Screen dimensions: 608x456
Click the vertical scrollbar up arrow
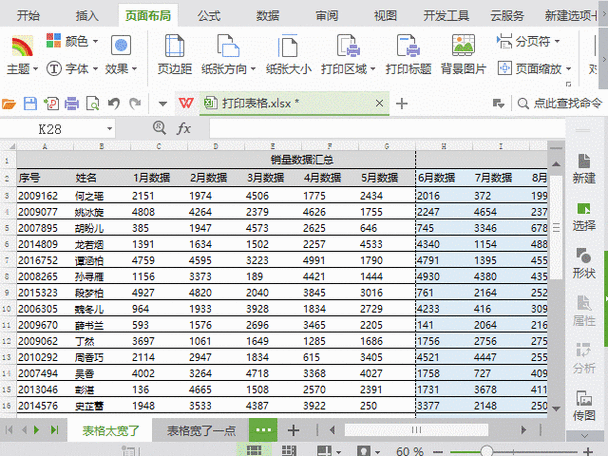coord(556,164)
